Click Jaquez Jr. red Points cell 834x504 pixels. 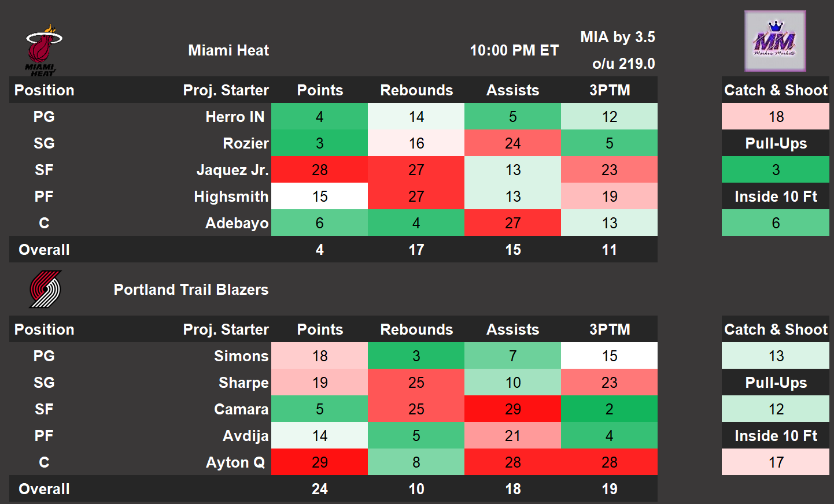coord(320,170)
